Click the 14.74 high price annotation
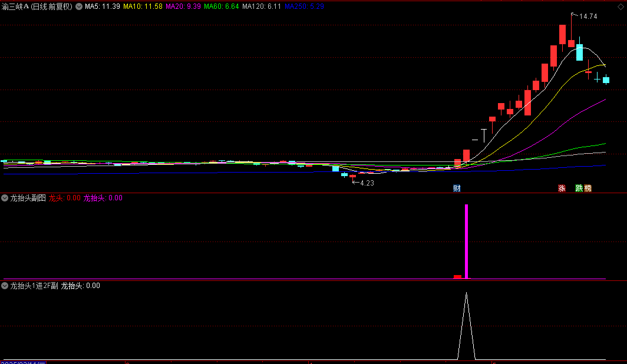 pyautogui.click(x=588, y=16)
